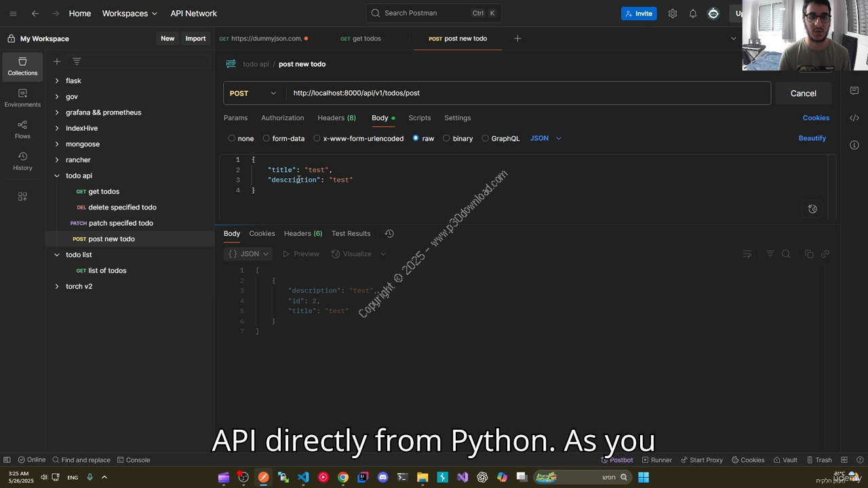Expand the flask collection
This screenshot has height=488, width=868.
57,81
